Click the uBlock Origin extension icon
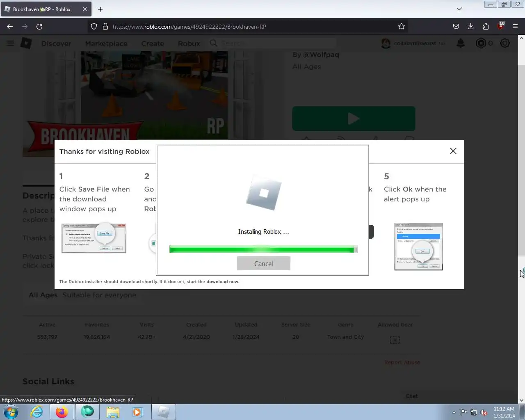This screenshot has width=525, height=420. tap(500, 26)
